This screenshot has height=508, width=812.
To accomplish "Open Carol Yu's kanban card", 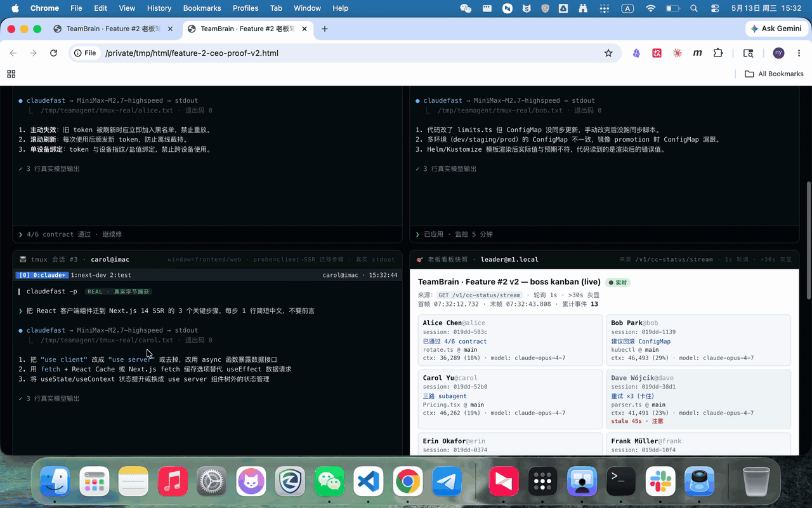I will point(510,399).
